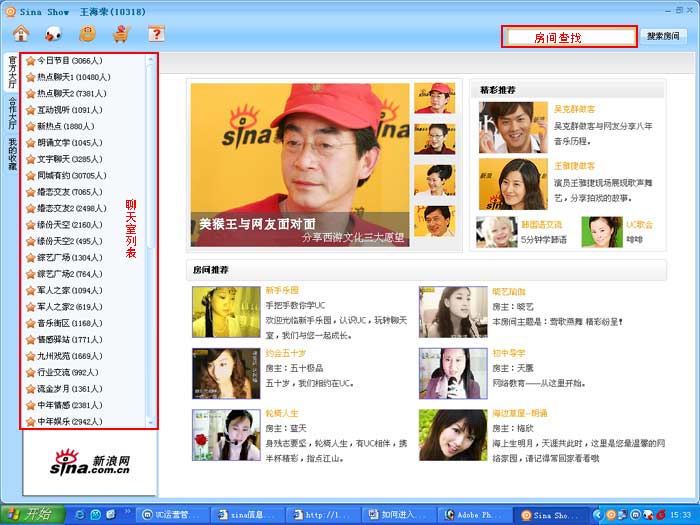Open the home page house icon
The width and height of the screenshot is (700, 525).
point(21,33)
